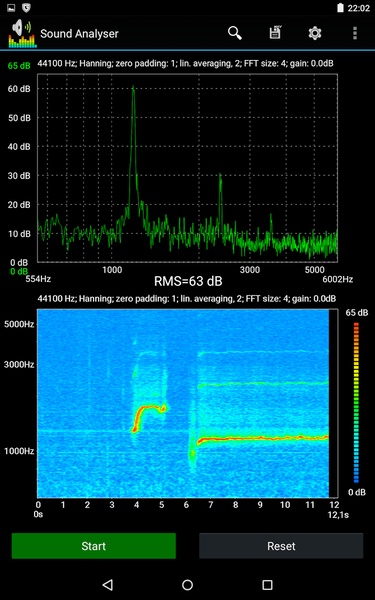Viewport: 375px width, 600px height.
Task: Tap the Sound Analyser app logo
Action: tap(22, 34)
